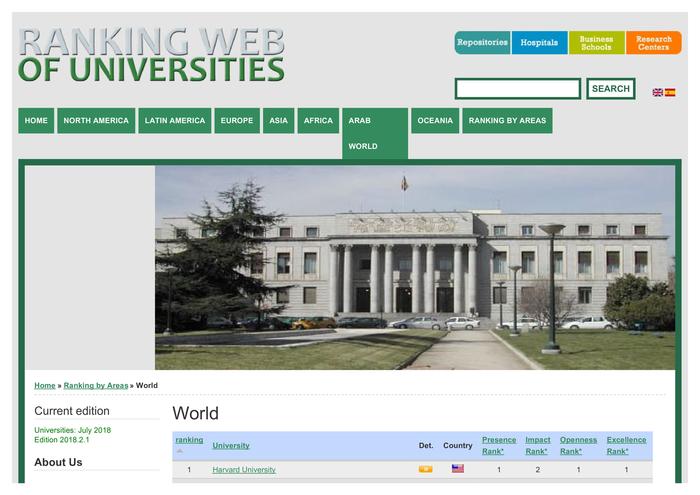Open the Repositories tab
Screen dimensions: 700x495
point(482,43)
